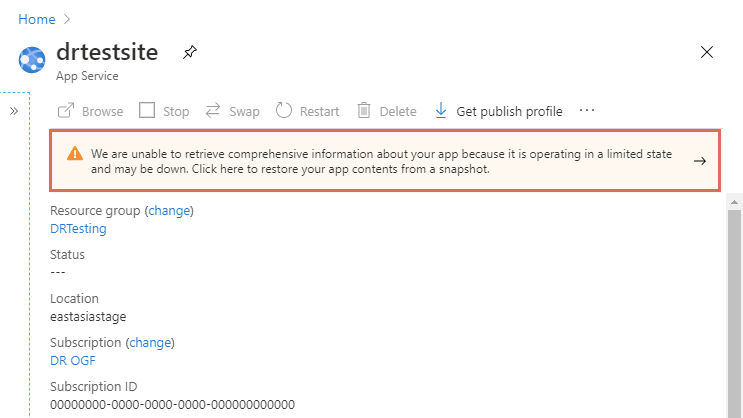Click the Status dashes value

click(58, 273)
